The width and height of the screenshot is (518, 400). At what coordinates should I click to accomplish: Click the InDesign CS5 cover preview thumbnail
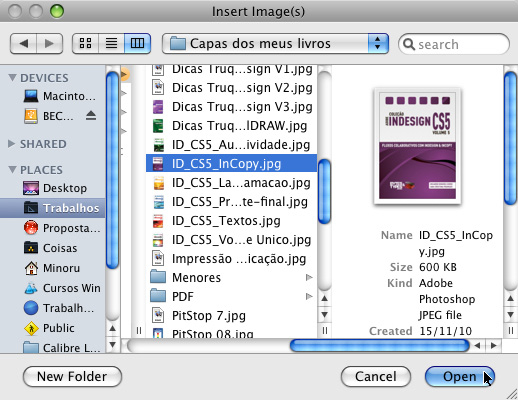[417, 146]
